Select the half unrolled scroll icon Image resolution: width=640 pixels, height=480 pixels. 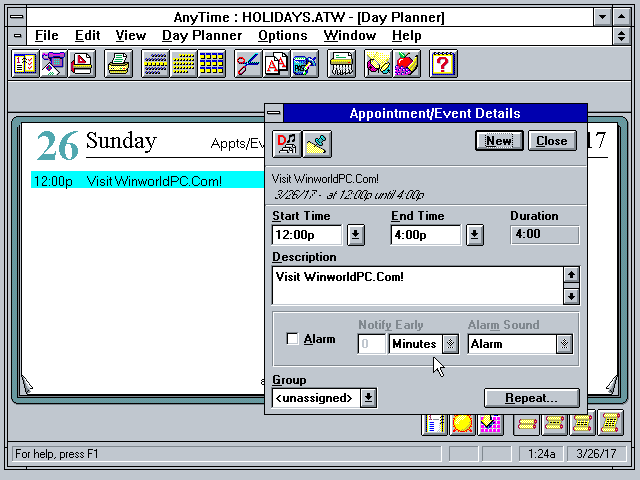pos(582,423)
